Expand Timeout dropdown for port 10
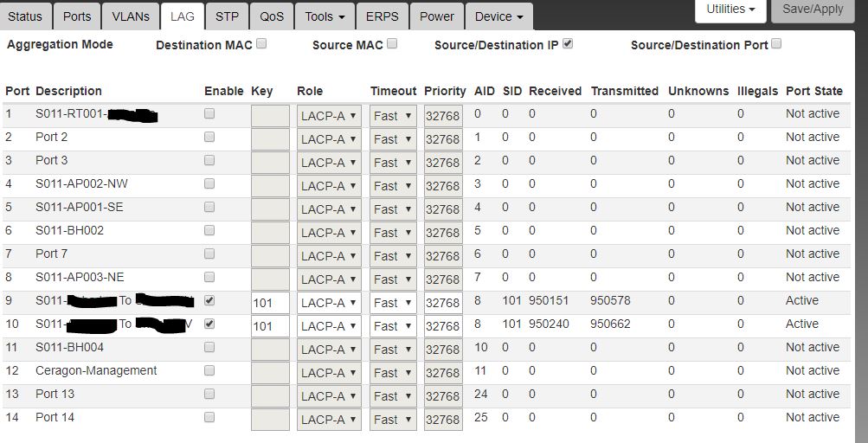868x443 pixels. 393,326
